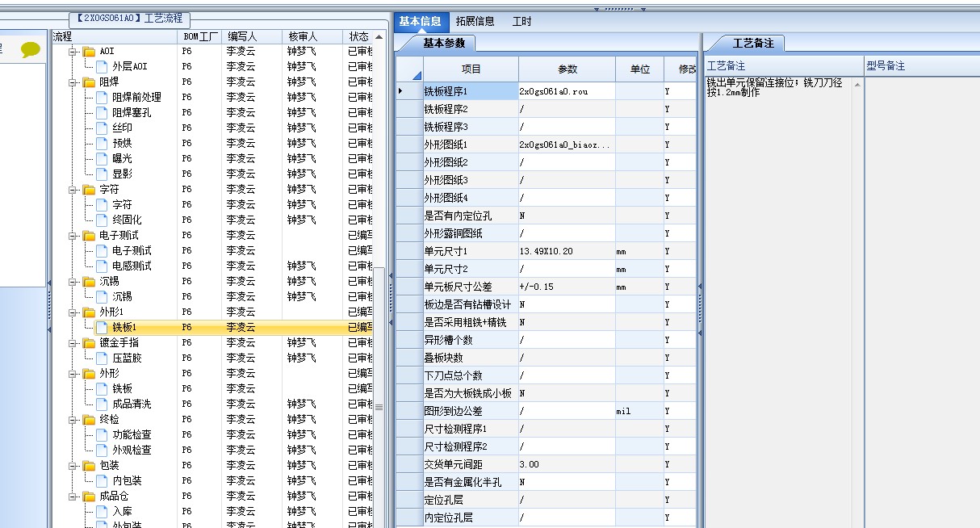Click the yellow speech bubble icon
980x528 pixels.
[31, 50]
